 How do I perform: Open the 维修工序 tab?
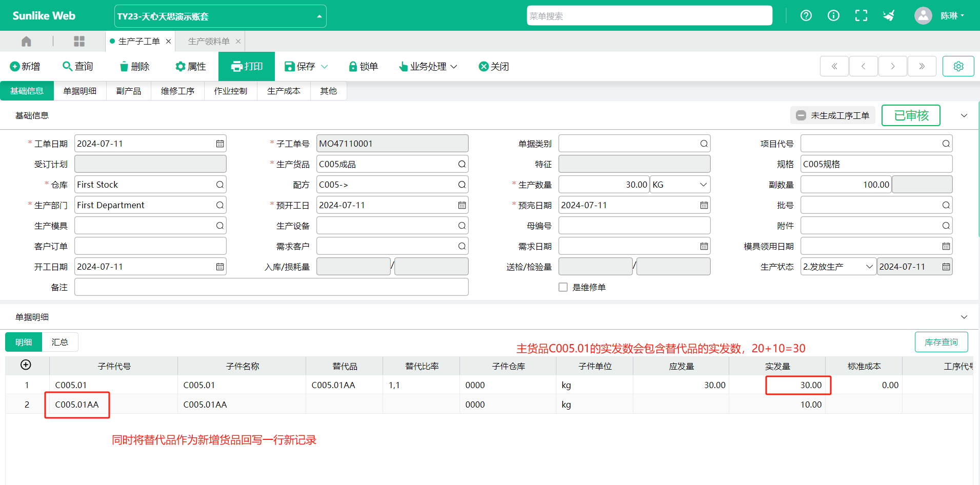point(177,91)
